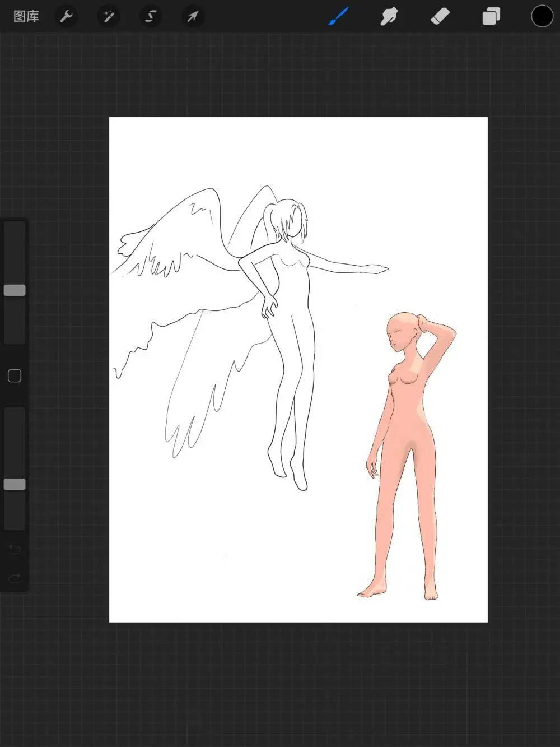This screenshot has width=560, height=747.
Task: Tap the brush opacity slider handle
Action: pyautogui.click(x=15, y=484)
